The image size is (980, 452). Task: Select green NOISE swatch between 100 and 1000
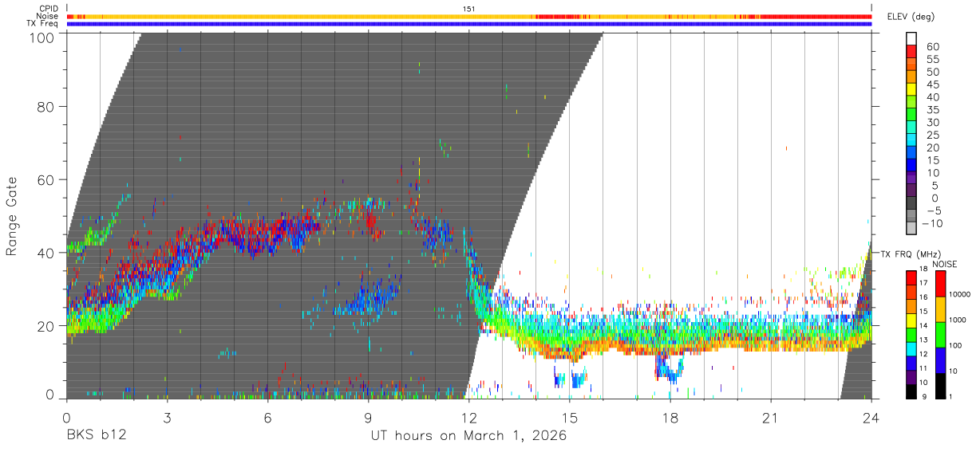941,333
